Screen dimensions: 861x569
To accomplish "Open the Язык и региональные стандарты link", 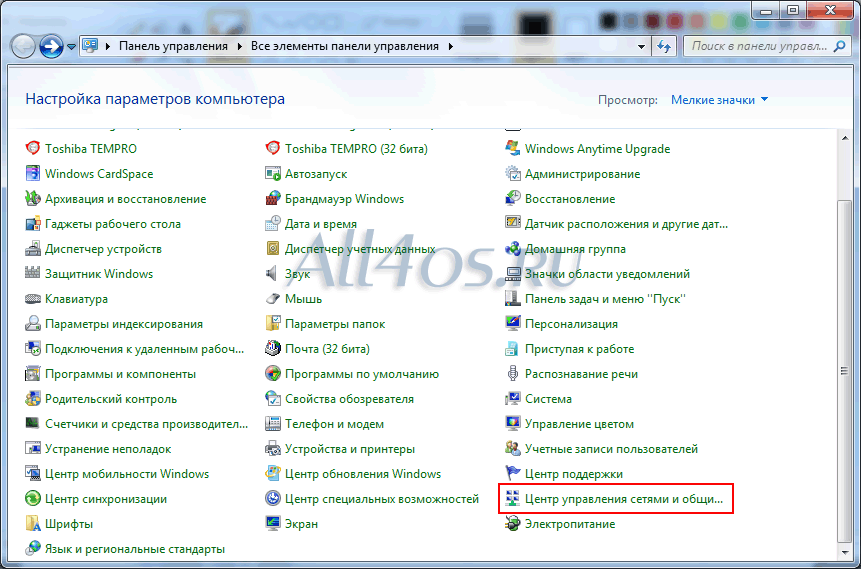I will point(135,549).
